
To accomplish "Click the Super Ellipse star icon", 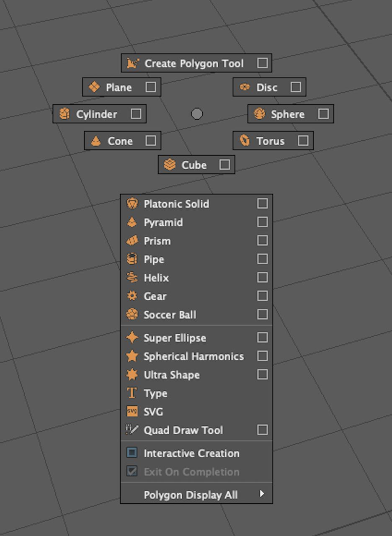I will click(132, 338).
